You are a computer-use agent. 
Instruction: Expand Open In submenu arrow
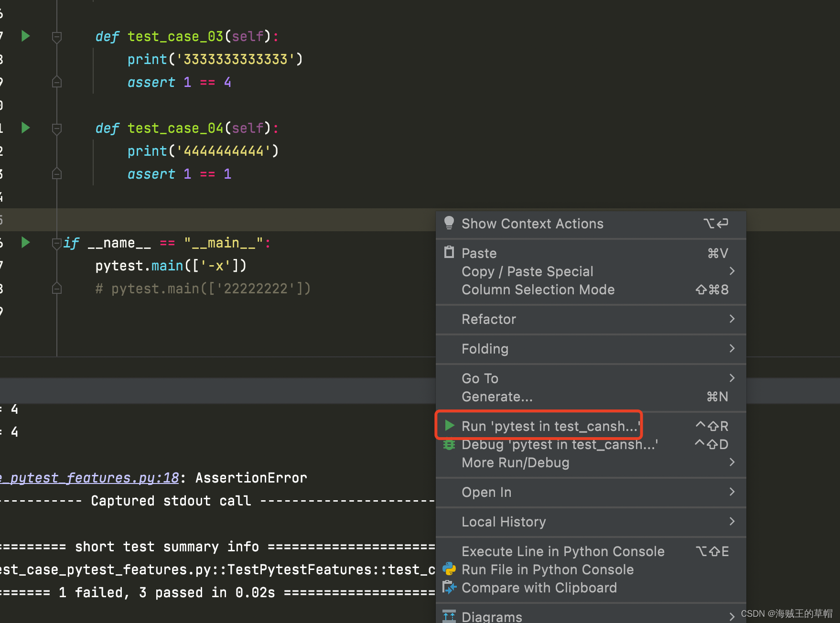coord(732,492)
